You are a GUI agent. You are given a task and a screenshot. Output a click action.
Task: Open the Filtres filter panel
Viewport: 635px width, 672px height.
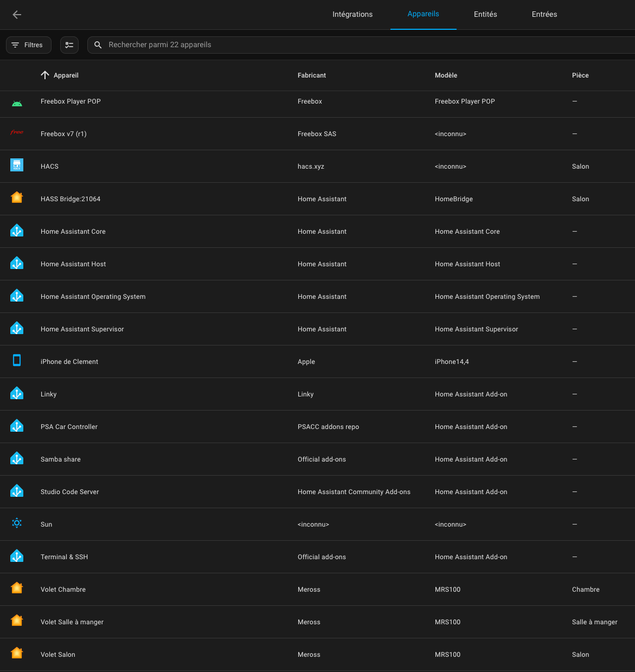point(28,45)
